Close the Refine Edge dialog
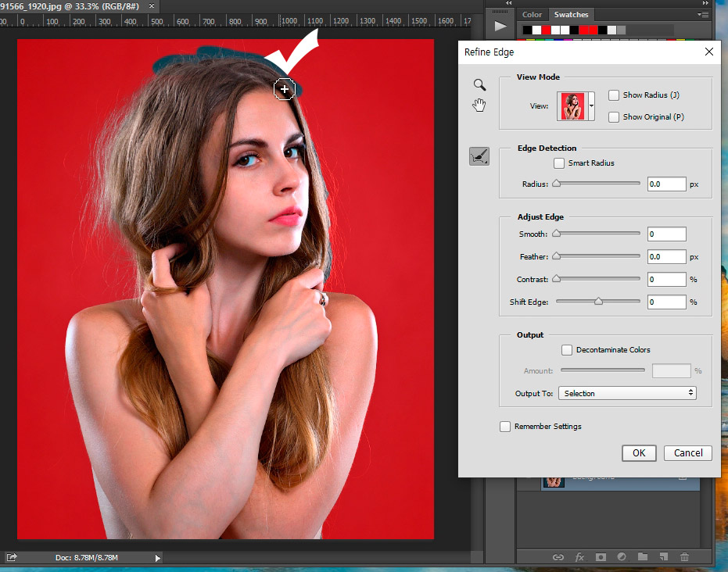The width and height of the screenshot is (728, 572). click(x=709, y=52)
